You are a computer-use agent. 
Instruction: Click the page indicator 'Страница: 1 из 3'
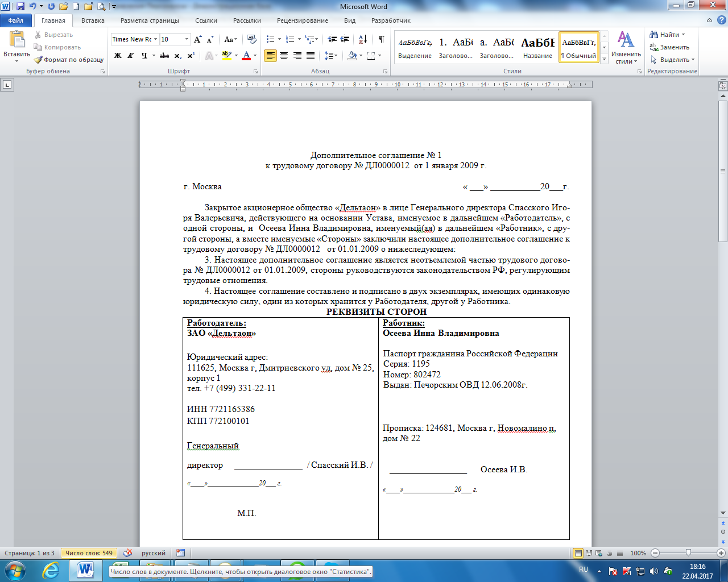click(30, 553)
